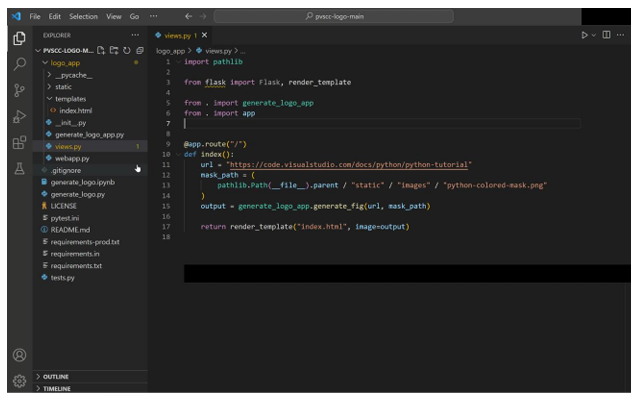The width and height of the screenshot is (641, 396).
Task: Collapse the PVSCC-LOGO-M root folder
Action: (x=38, y=51)
